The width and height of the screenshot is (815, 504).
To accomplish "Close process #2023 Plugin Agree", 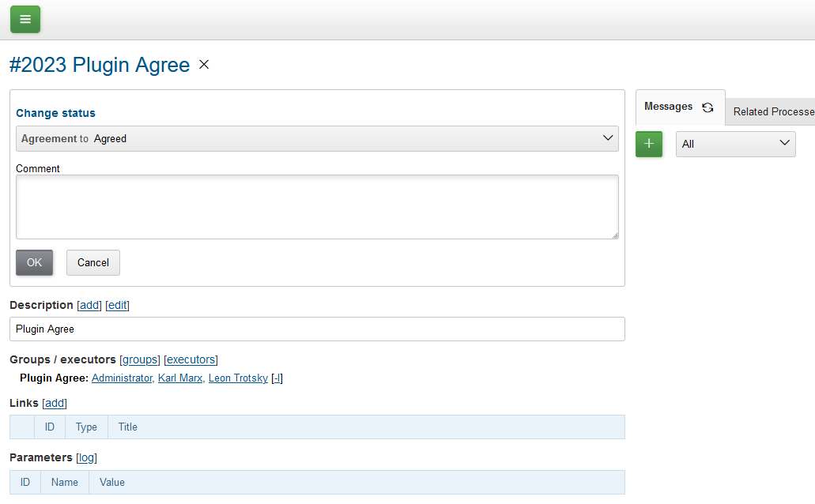I will click(x=203, y=64).
